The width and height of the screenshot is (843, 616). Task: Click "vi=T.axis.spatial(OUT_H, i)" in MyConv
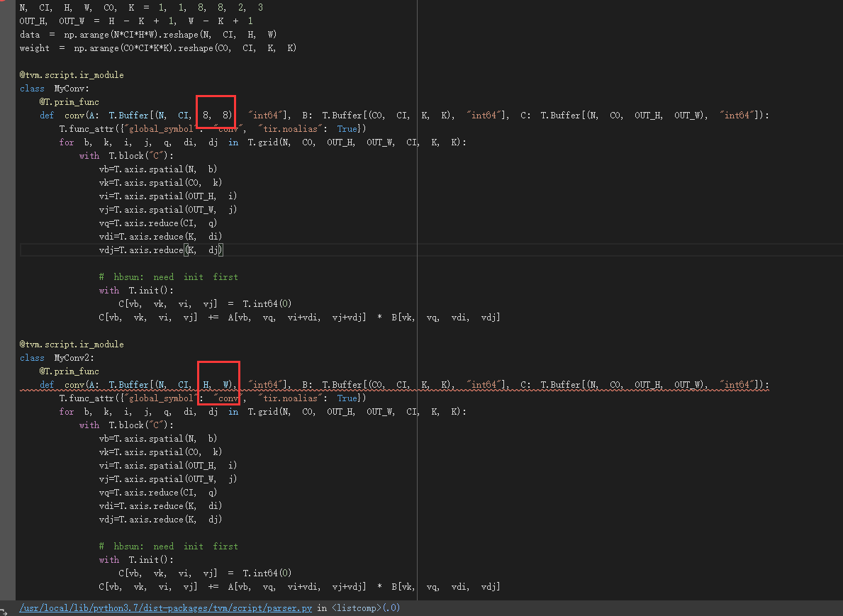tap(168, 196)
